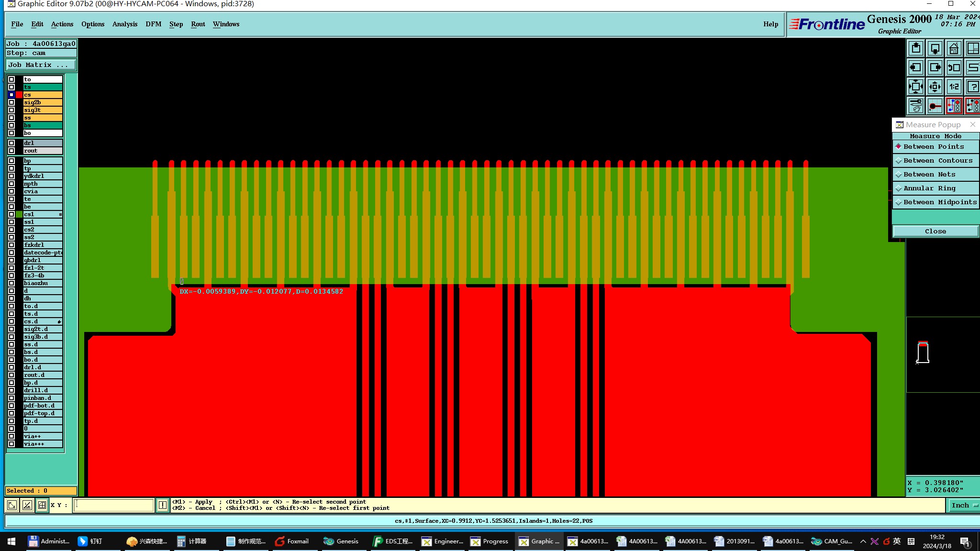Toggle the cs layer display checkbox
The width and height of the screenshot is (980, 551).
[11, 95]
